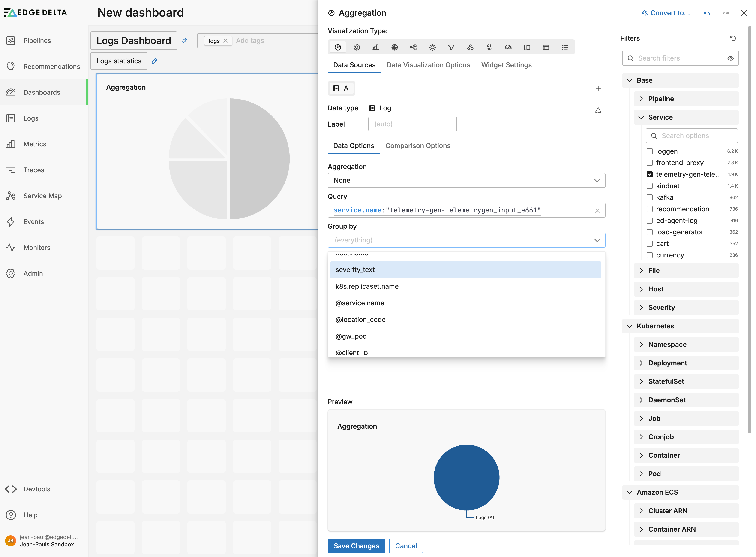
Task: Select the gauge visualization type
Action: pos(508,48)
